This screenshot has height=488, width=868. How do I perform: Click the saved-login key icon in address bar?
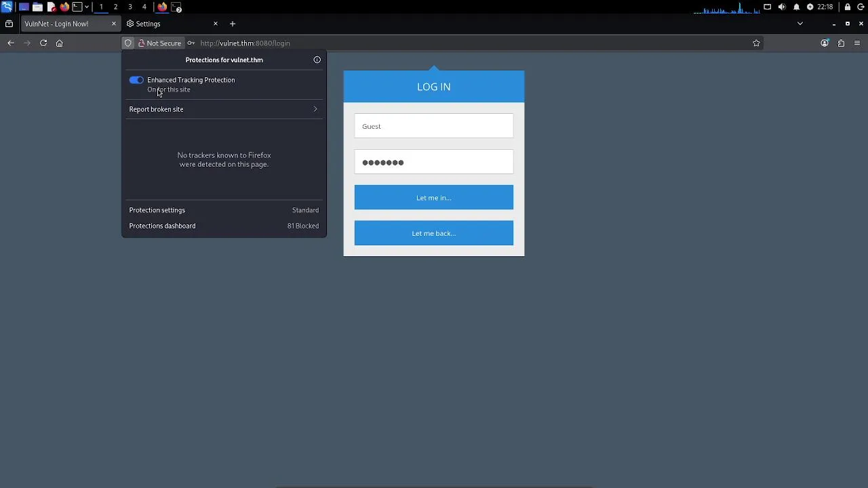point(191,43)
